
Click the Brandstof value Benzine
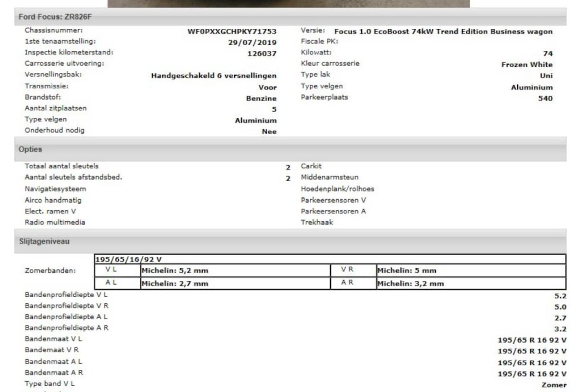pyautogui.click(x=261, y=98)
